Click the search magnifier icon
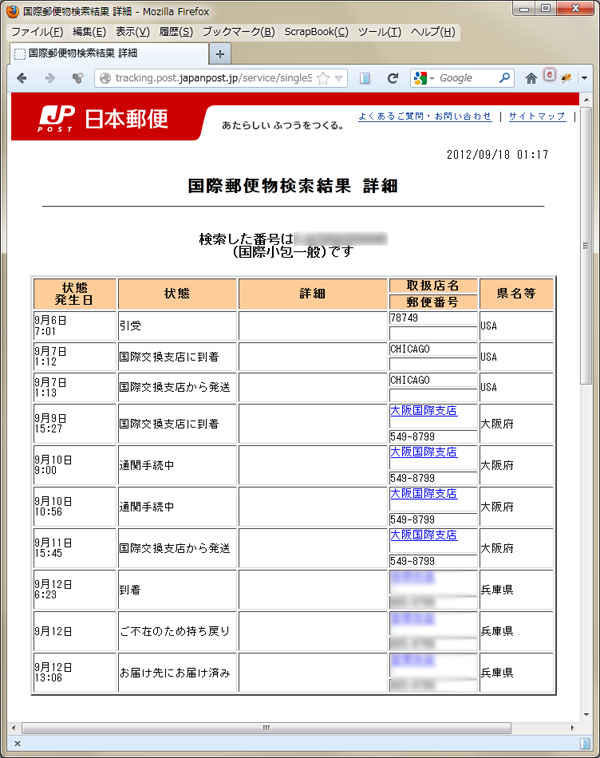 (504, 77)
